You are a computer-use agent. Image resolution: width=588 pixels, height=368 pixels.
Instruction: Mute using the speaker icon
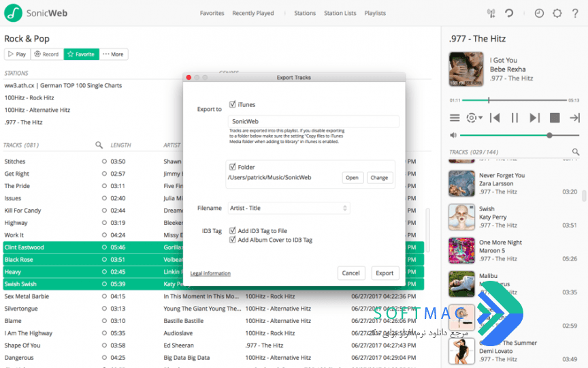[x=453, y=135]
